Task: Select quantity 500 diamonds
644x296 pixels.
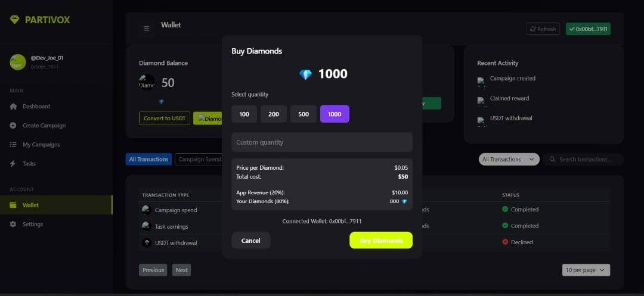Action: pos(304,114)
